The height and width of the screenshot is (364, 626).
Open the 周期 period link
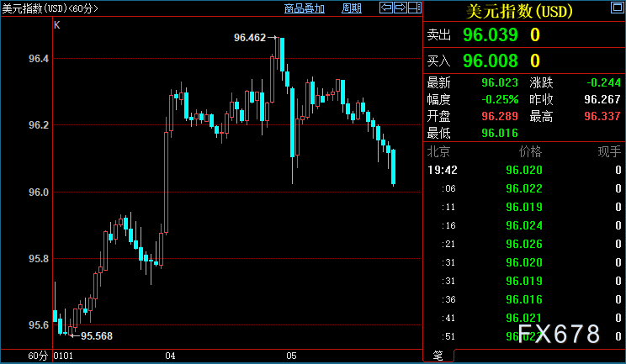352,8
